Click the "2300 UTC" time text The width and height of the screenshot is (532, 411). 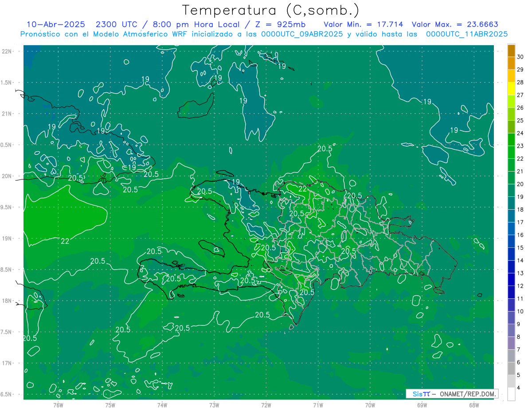pos(116,24)
